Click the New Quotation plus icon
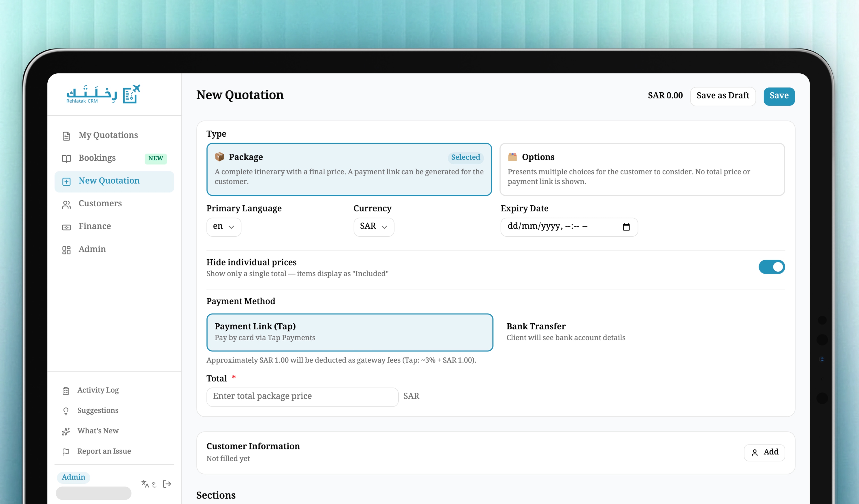 click(x=66, y=181)
